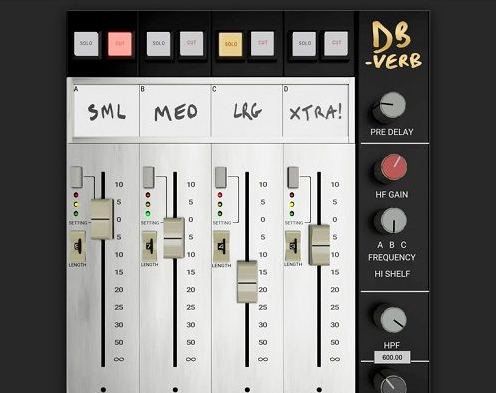Click channel D LENGTH switch
The height and width of the screenshot is (393, 496).
coord(293,246)
